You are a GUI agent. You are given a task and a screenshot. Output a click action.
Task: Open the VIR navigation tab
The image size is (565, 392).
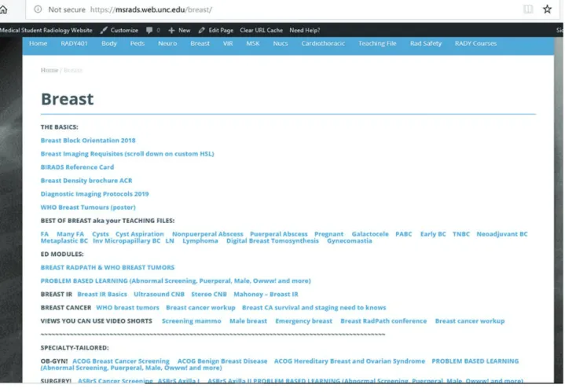[228, 43]
